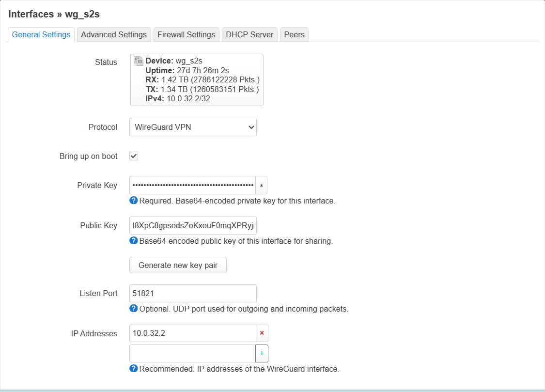Switch to the Advanced Settings tab
545x392 pixels.
point(114,34)
